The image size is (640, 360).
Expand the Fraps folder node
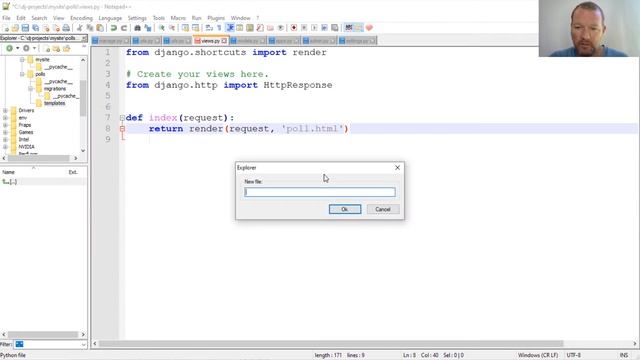click(5, 125)
